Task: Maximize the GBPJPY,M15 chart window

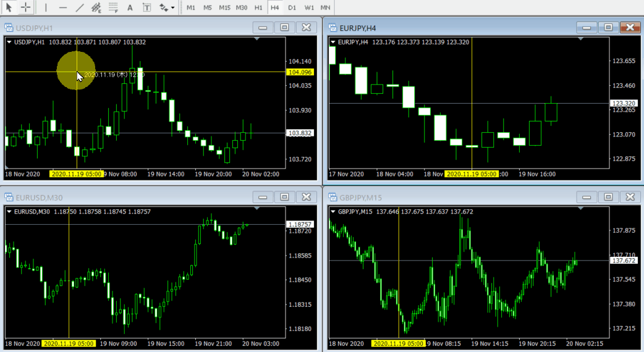Action: [x=608, y=197]
